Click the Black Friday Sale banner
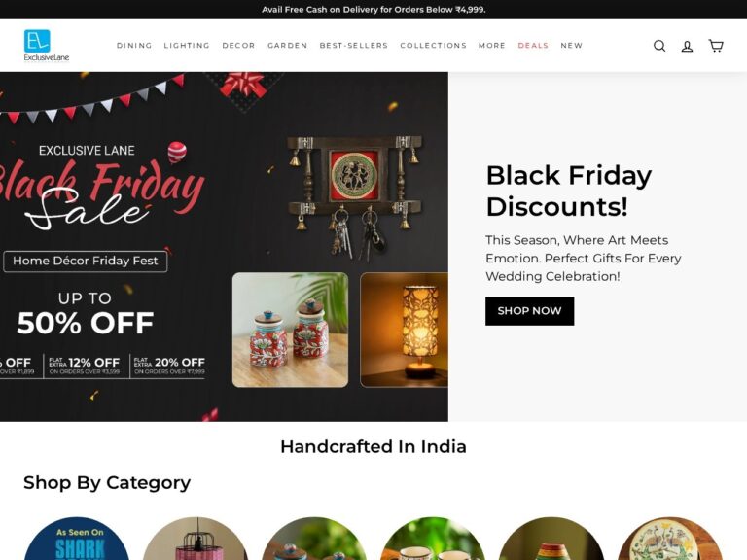747x560 pixels. [x=224, y=247]
